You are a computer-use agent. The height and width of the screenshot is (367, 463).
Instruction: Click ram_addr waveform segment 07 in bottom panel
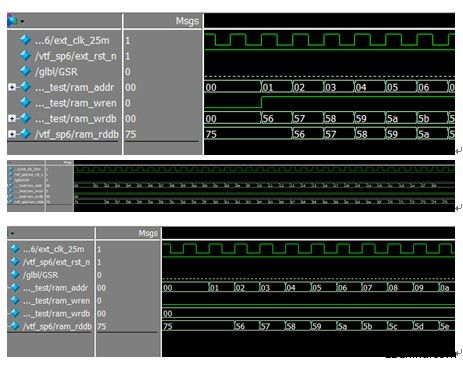point(374,287)
